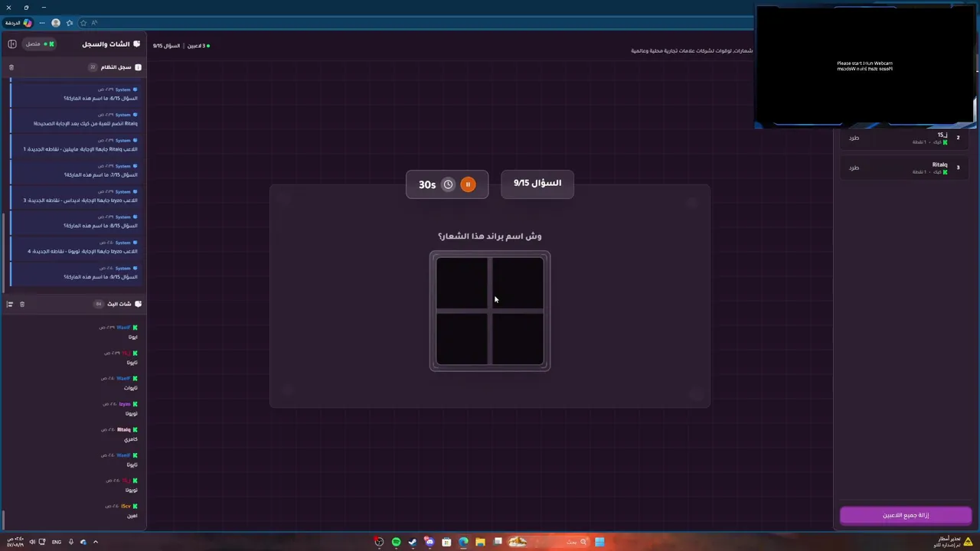Screen dimensions: 980x551
Task: Open the clock and date in taskbar
Action: click(15, 542)
